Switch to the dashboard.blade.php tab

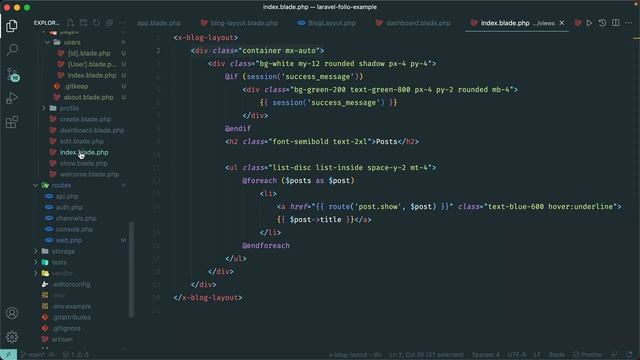(413, 23)
